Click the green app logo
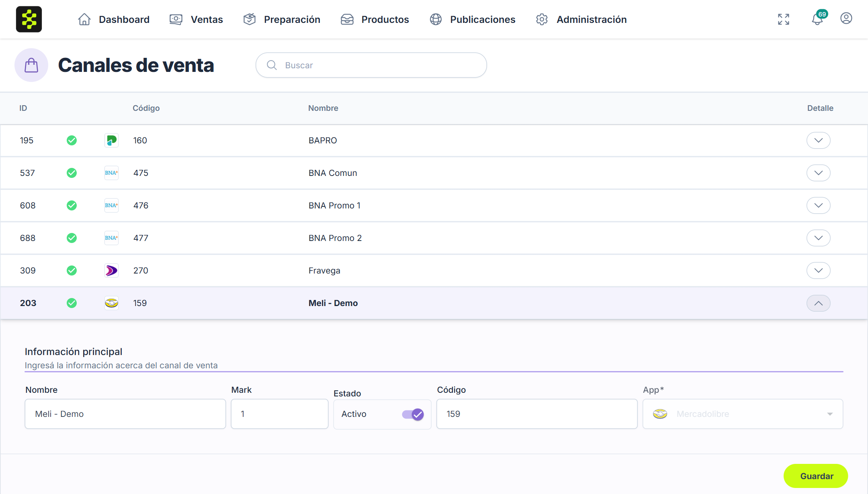Viewport: 868px width, 494px height. (x=29, y=19)
